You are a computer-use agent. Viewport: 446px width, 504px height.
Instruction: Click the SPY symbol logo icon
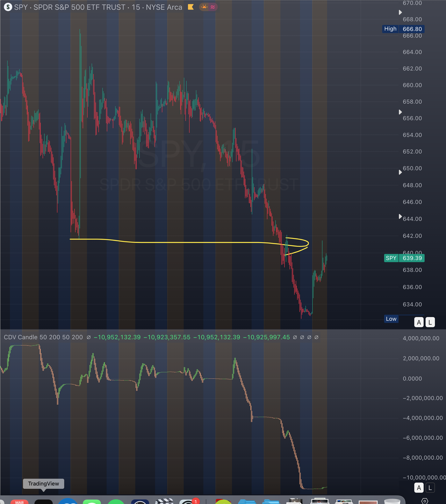[x=8, y=7]
